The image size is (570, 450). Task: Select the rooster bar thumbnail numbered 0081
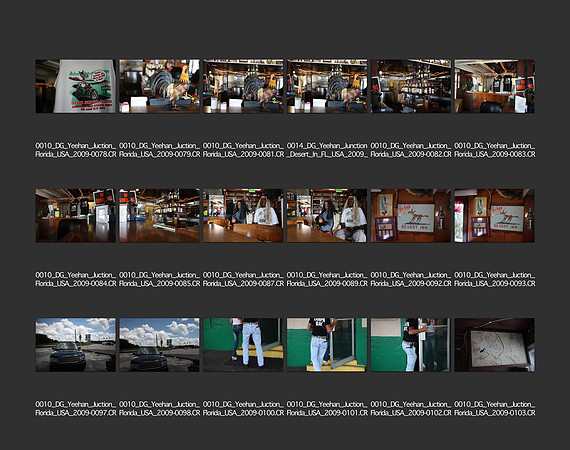coord(243,86)
